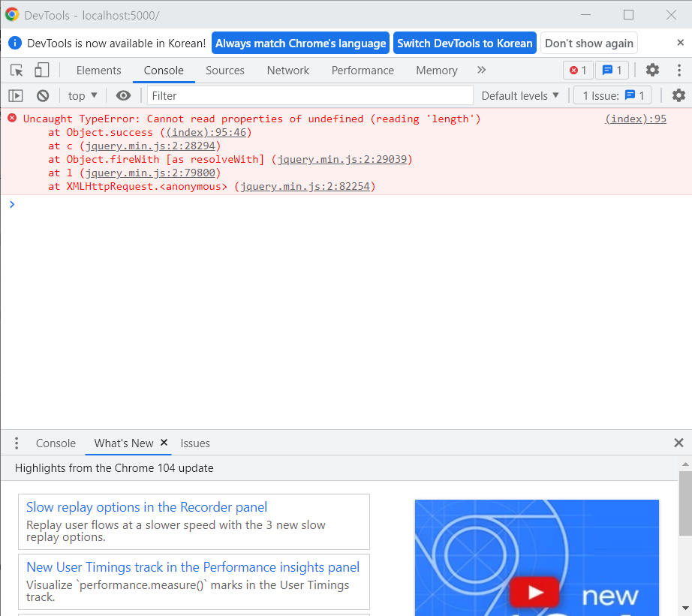This screenshot has width=692, height=616.
Task: Open the jquery.min.js:2:29039 link
Action: pyautogui.click(x=342, y=159)
